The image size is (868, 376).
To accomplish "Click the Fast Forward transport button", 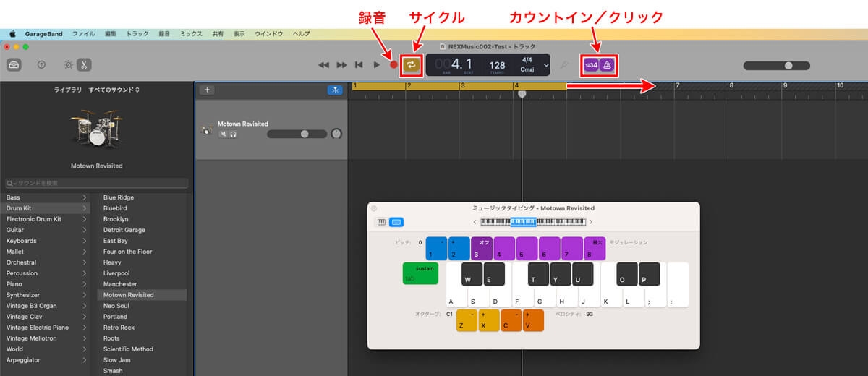I will pos(342,65).
